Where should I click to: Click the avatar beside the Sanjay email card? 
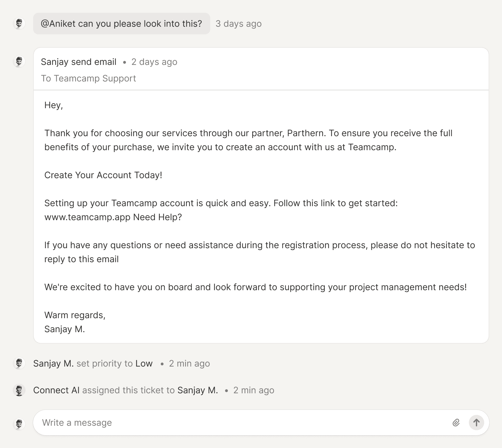pyautogui.click(x=19, y=62)
